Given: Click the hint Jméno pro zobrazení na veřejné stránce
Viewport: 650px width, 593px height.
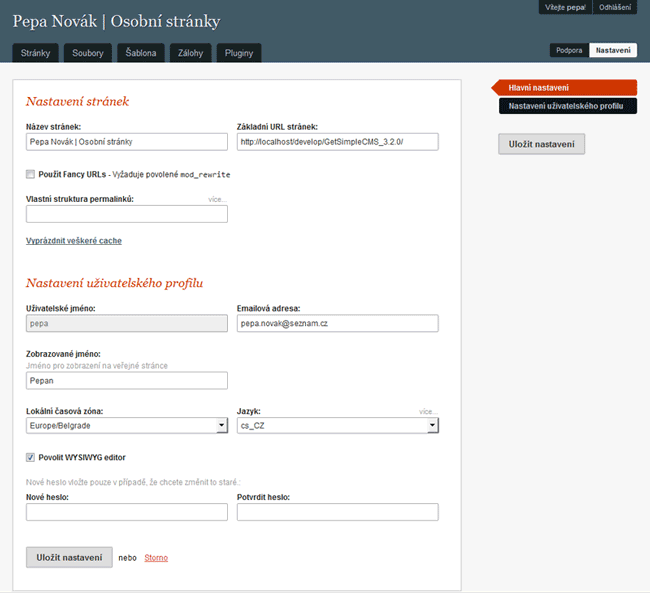Looking at the screenshot, I should point(97,366).
